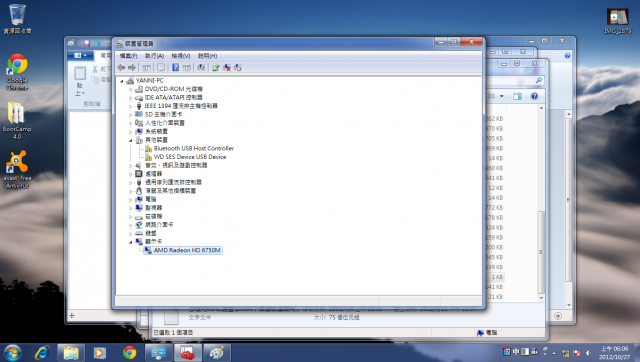Open Paint from the taskbar
The image size is (640, 362).
(217, 353)
